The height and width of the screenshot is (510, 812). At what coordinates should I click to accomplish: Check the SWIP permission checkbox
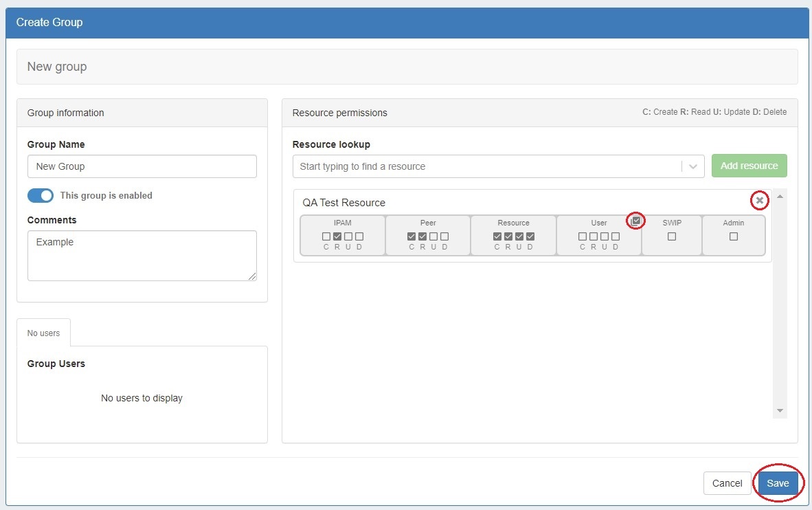[672, 236]
